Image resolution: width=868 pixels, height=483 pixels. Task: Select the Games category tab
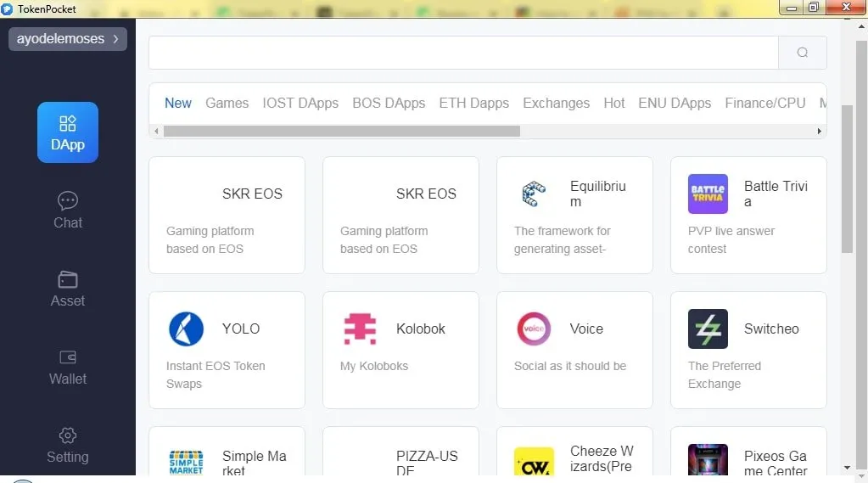tap(227, 103)
